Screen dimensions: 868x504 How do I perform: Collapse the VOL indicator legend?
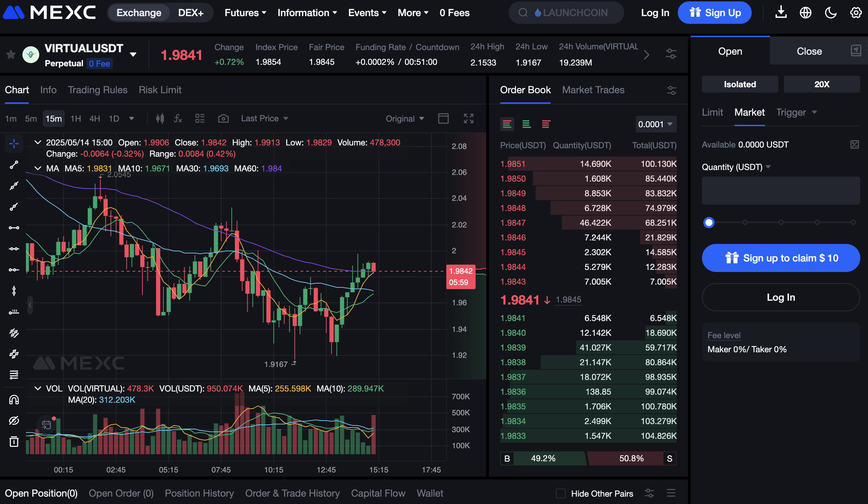37,388
